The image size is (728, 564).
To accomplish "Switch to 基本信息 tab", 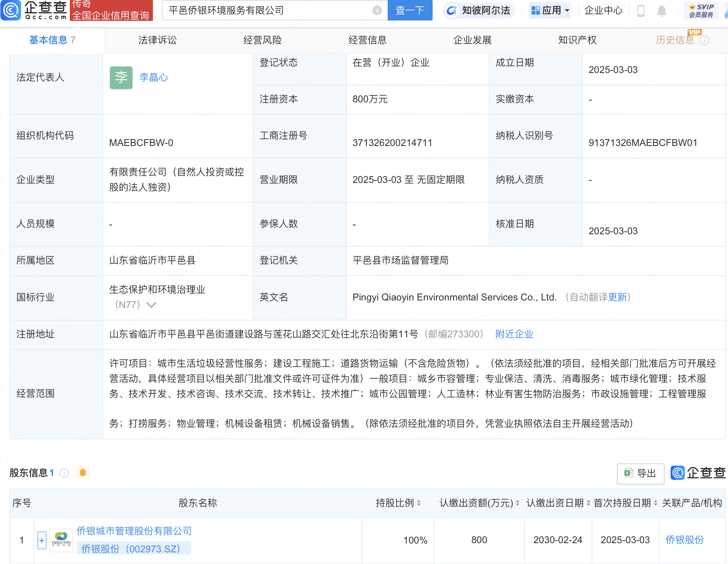I will pyautogui.click(x=52, y=40).
